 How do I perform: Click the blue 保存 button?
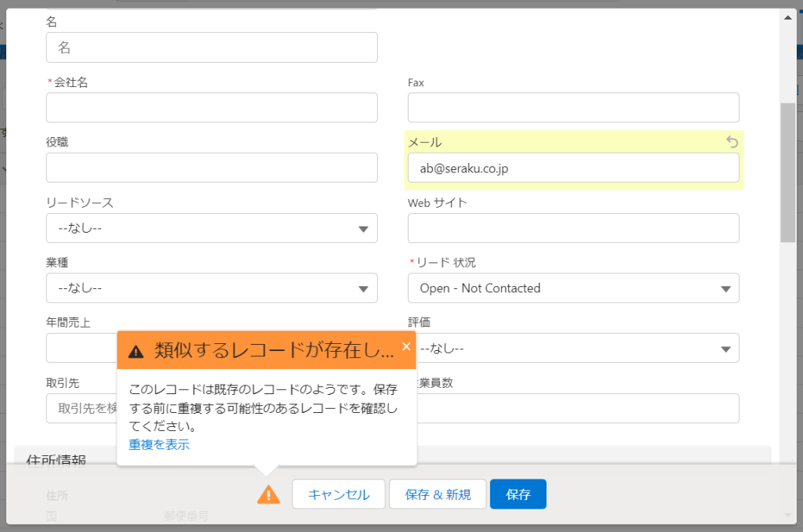click(x=518, y=494)
